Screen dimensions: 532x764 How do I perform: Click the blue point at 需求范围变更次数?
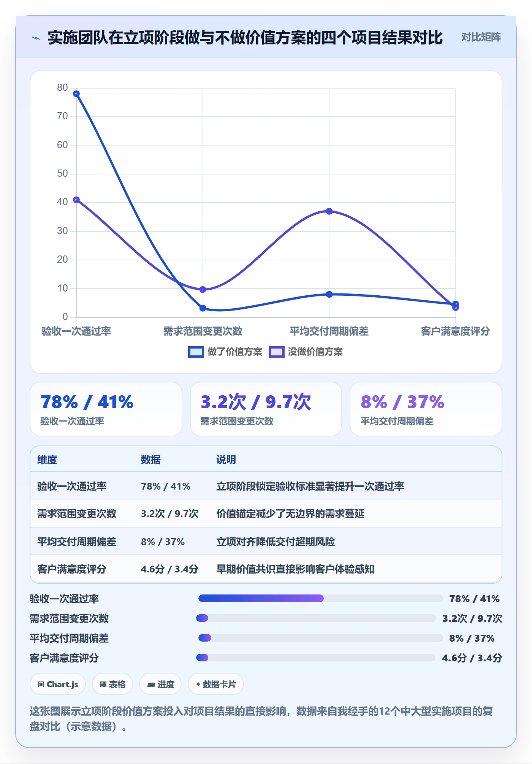point(203,308)
